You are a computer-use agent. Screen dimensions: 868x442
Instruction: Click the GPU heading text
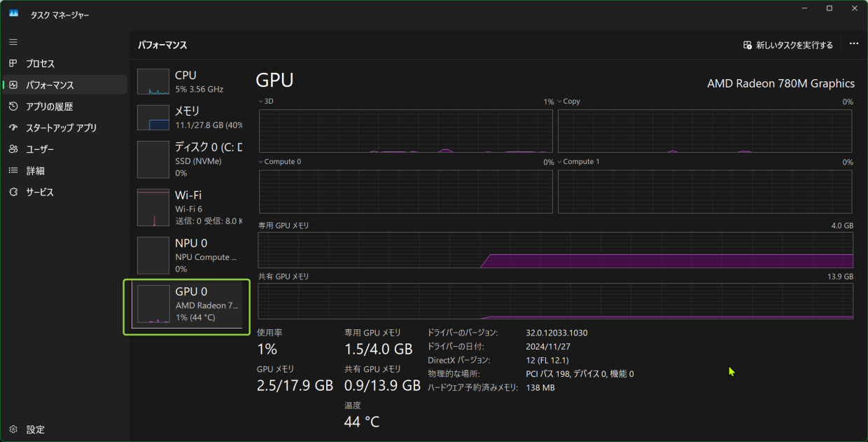click(x=274, y=80)
